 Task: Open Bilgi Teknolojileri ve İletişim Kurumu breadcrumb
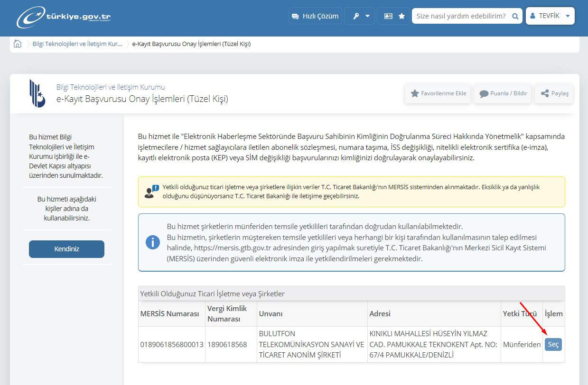click(x=77, y=44)
